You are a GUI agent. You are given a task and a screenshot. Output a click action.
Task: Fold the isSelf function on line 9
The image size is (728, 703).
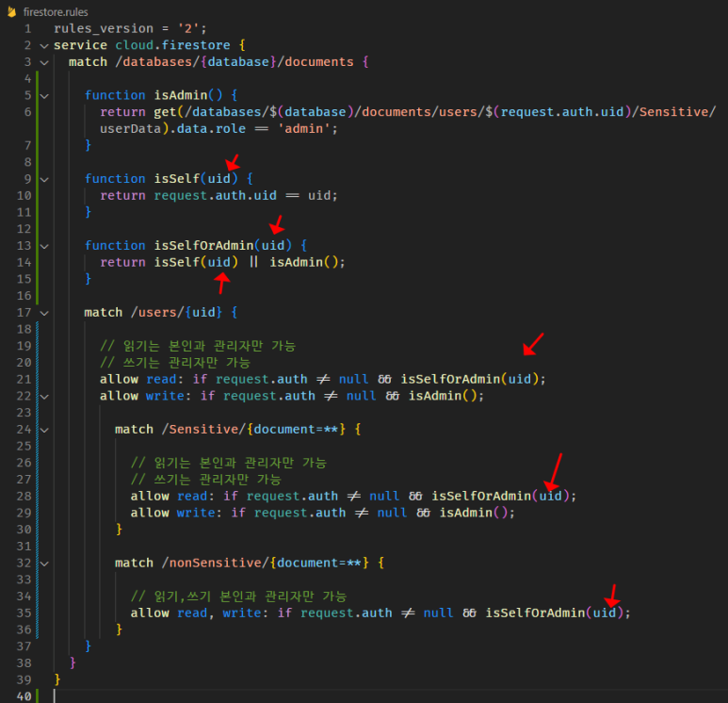point(44,179)
